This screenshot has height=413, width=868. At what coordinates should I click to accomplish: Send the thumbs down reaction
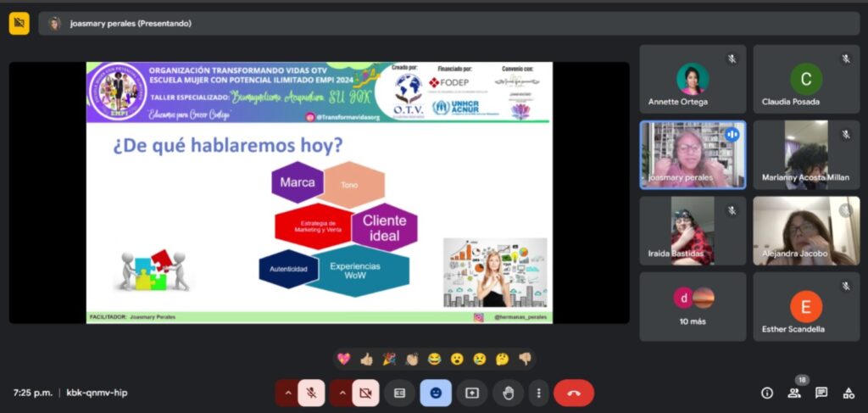tap(525, 359)
